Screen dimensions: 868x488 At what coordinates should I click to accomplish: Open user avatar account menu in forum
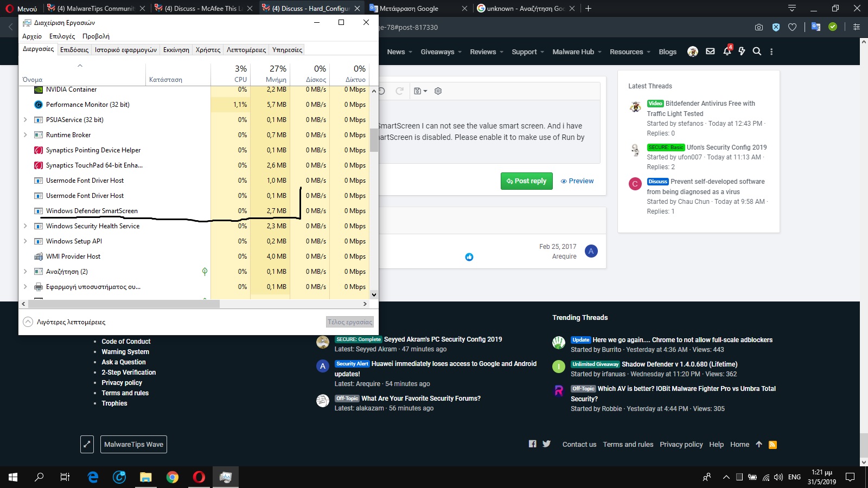pyautogui.click(x=692, y=52)
